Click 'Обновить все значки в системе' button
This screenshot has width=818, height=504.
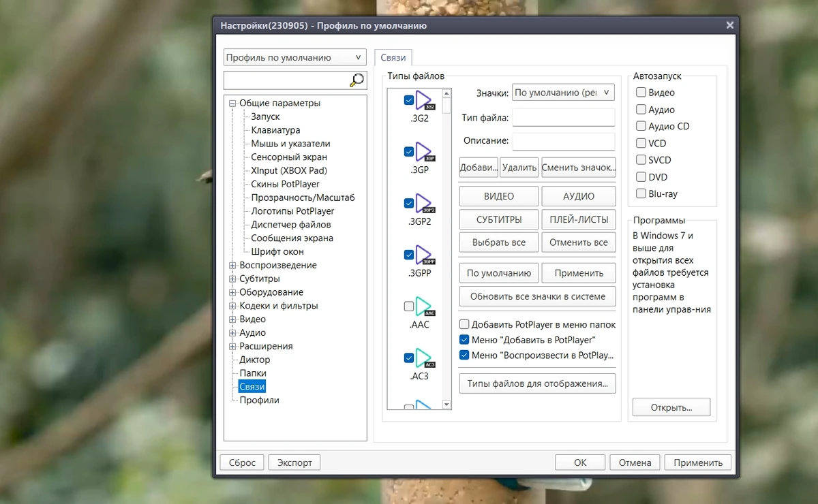click(538, 296)
